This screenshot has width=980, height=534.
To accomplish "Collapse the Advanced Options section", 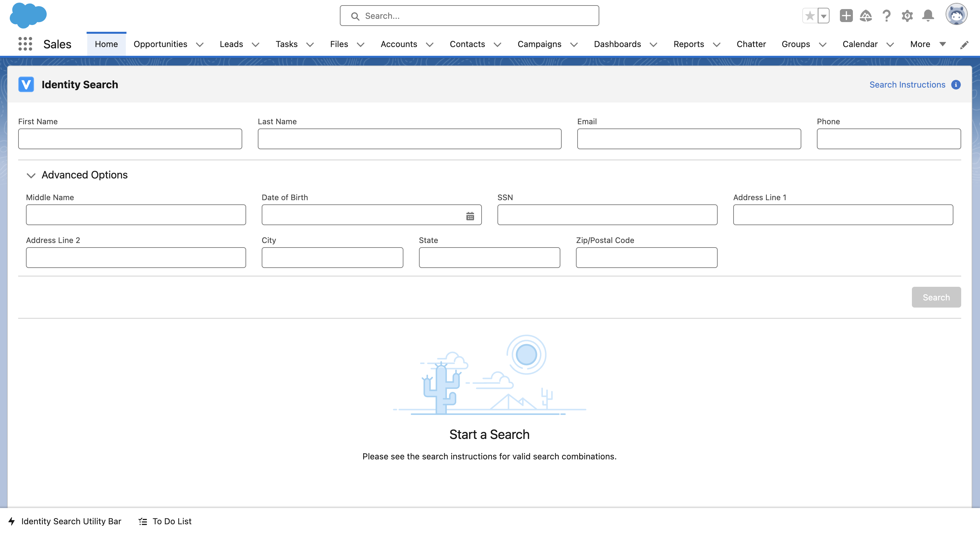I will (31, 176).
